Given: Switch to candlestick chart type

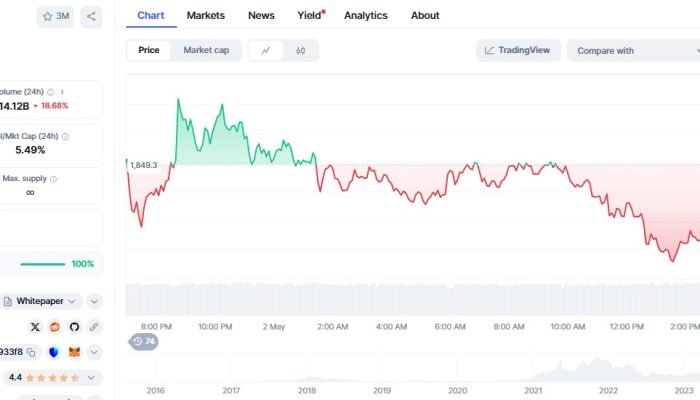Looking at the screenshot, I should point(300,50).
